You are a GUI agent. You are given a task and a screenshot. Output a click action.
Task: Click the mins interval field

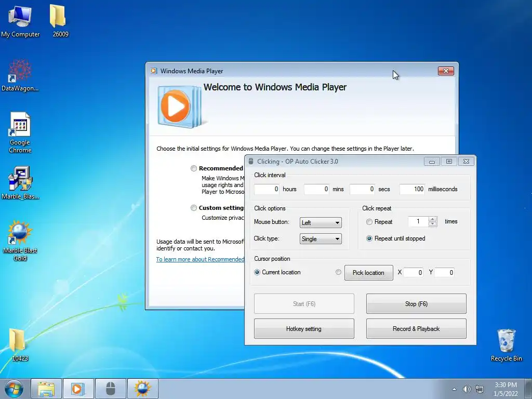316,189
